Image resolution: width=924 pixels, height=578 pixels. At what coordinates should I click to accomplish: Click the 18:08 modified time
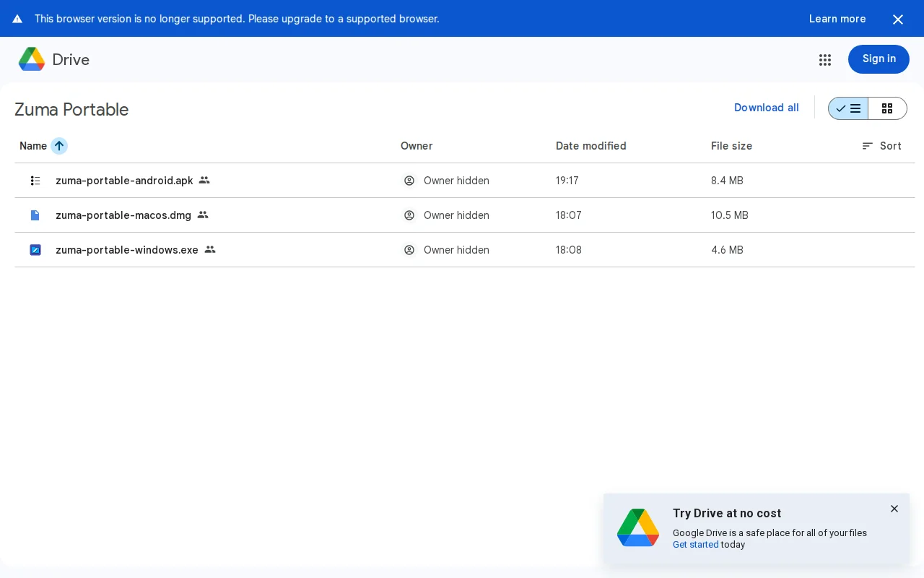tap(569, 250)
